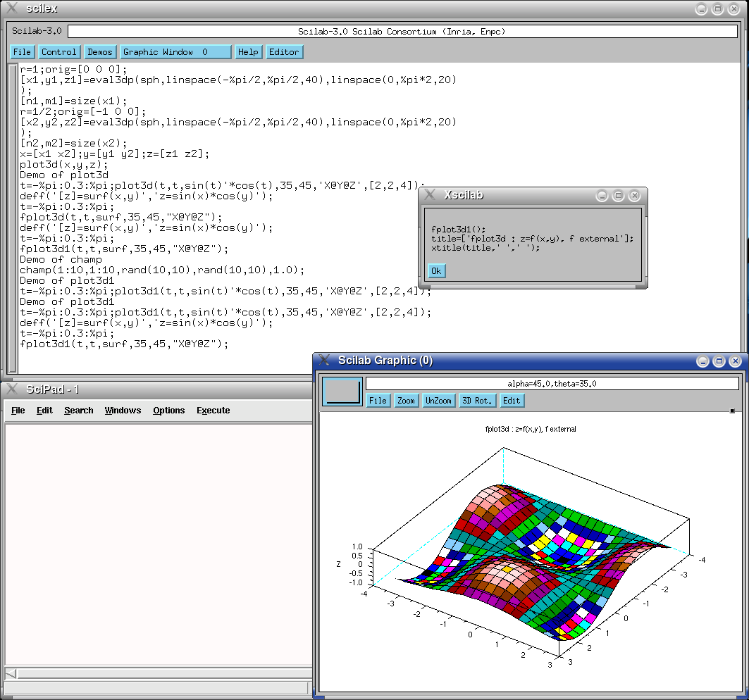Viewport: 749px width, 700px height.
Task: Maximize the scilex window
Action: pyautogui.click(x=717, y=9)
